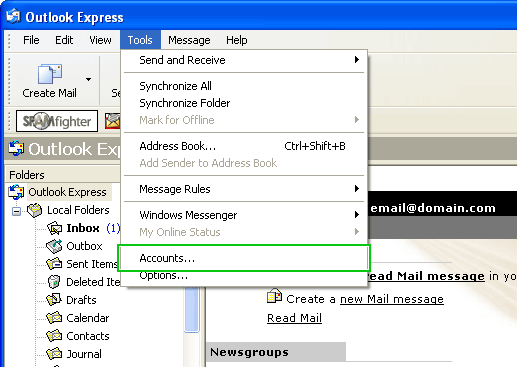
Task: Click the Contacts folder icon
Action: point(54,336)
